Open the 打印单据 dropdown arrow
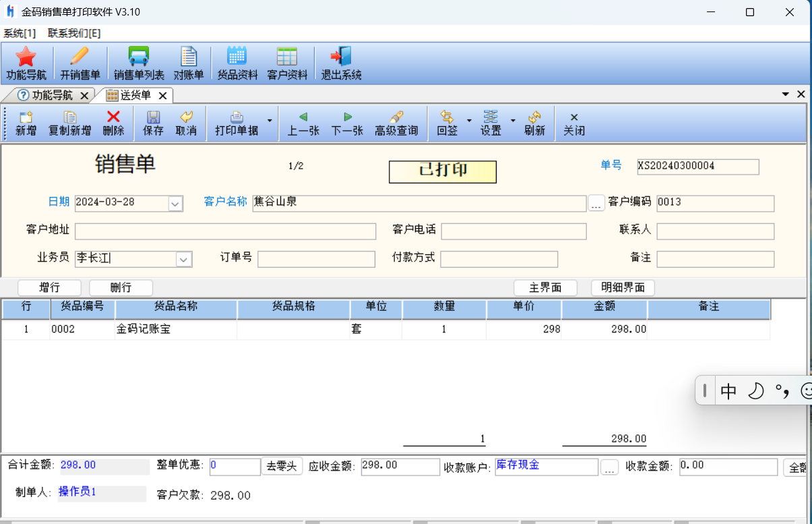 click(x=270, y=121)
